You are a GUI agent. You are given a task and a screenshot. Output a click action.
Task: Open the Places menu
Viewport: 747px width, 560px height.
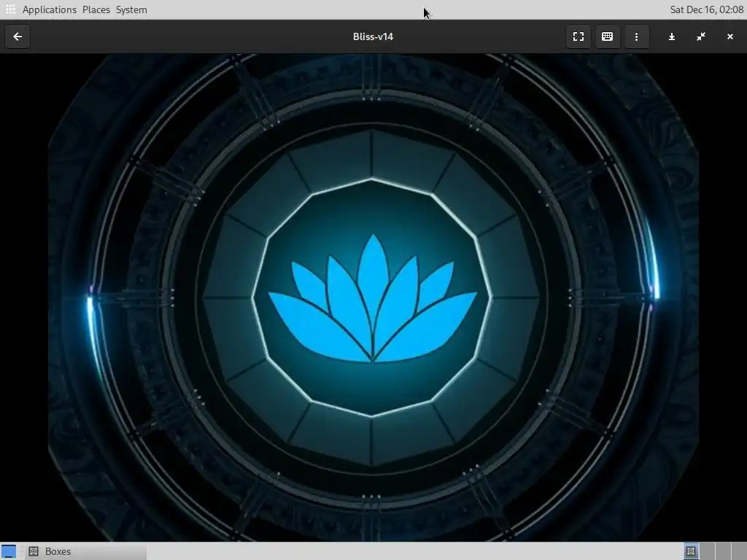coord(96,9)
